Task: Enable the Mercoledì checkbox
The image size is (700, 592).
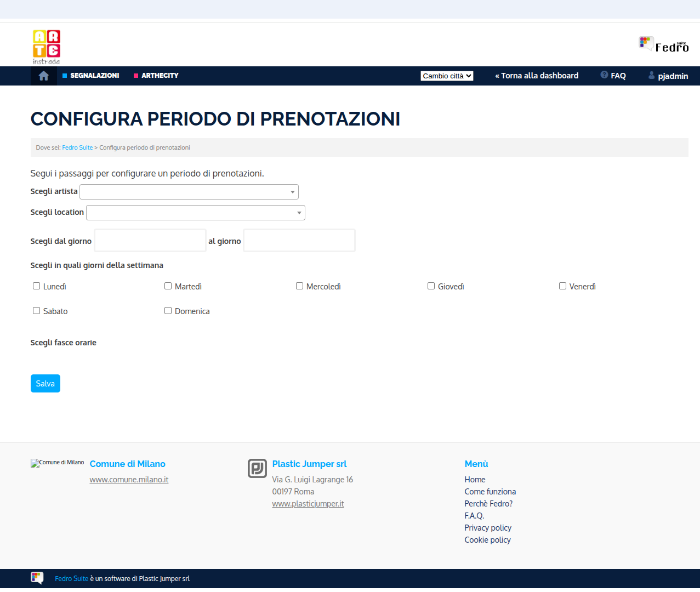Action: [x=300, y=286]
